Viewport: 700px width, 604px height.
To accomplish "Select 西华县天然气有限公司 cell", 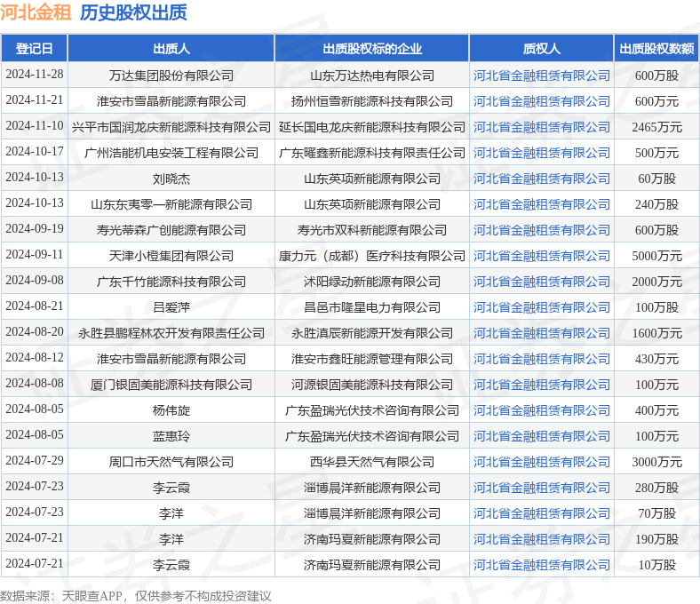I will [x=372, y=462].
